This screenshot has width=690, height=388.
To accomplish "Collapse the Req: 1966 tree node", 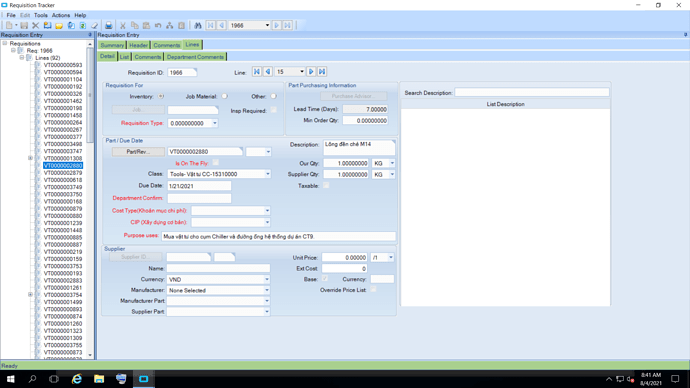I will [13, 51].
